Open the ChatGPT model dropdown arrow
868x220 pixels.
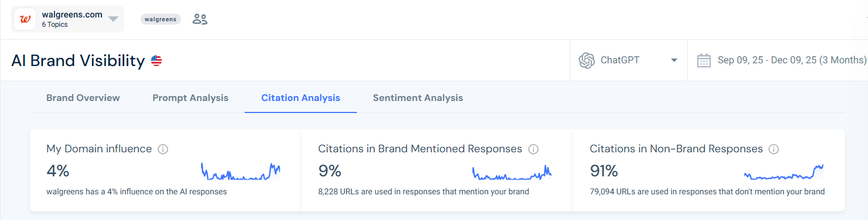tap(674, 60)
